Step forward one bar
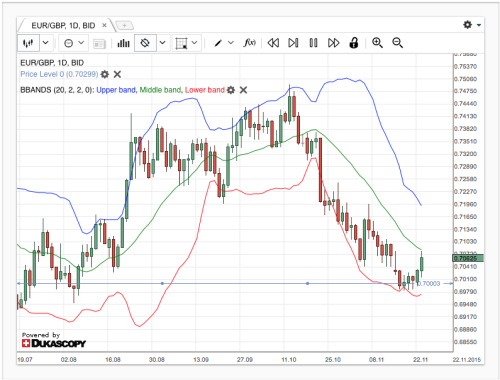Viewport: 500px width, 380px height. pos(293,43)
